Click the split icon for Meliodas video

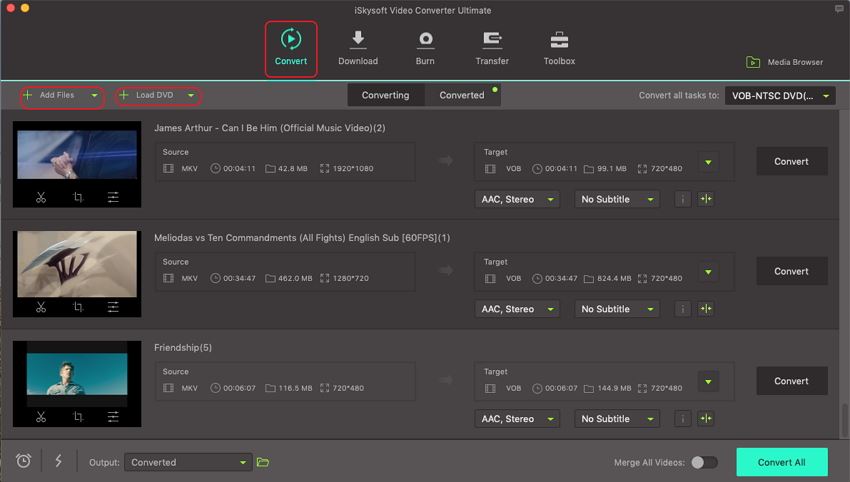tap(706, 309)
